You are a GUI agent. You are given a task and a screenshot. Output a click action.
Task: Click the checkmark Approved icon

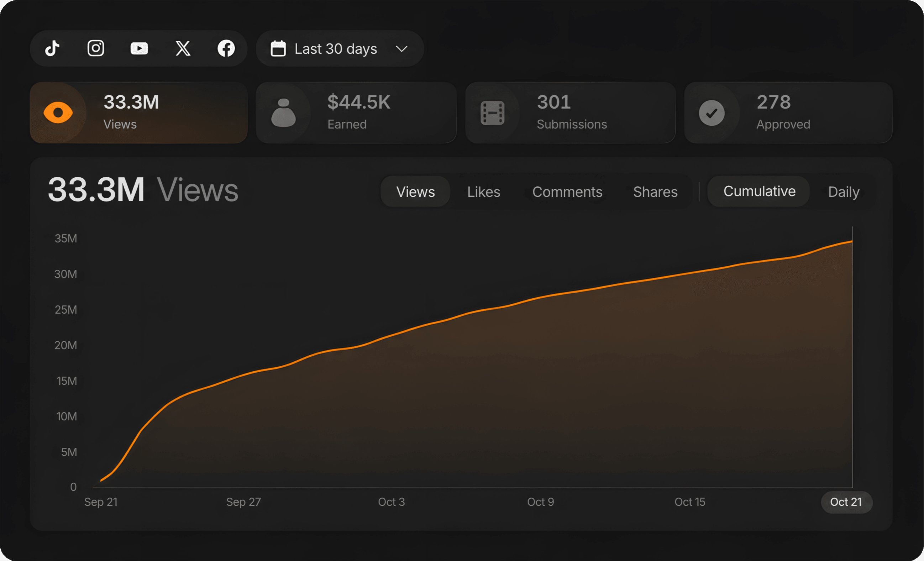712,113
